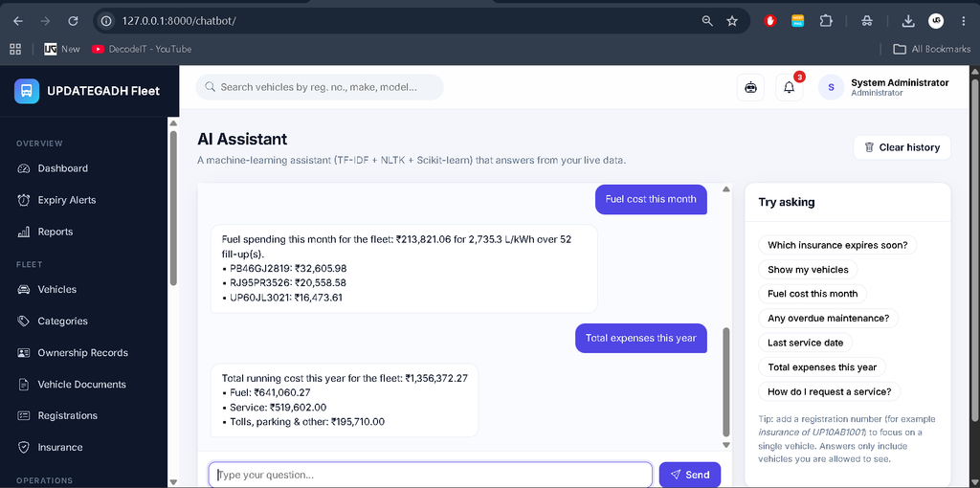
Task: Open the New bookmark
Action: pyautogui.click(x=62, y=49)
